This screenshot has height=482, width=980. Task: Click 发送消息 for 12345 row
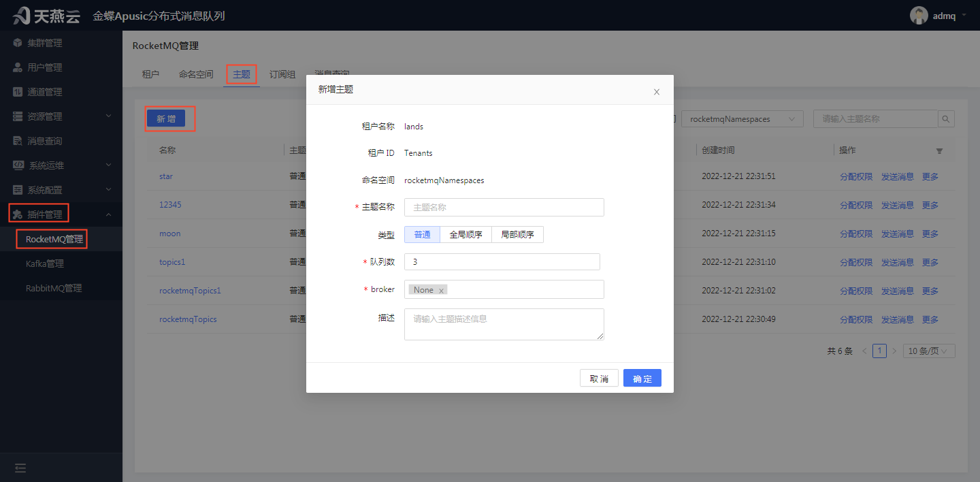point(898,205)
